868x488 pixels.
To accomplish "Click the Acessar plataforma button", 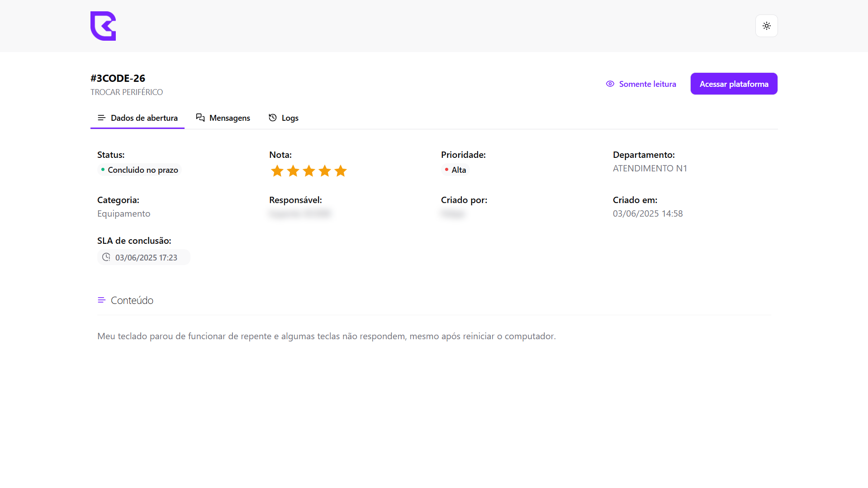I will [734, 84].
